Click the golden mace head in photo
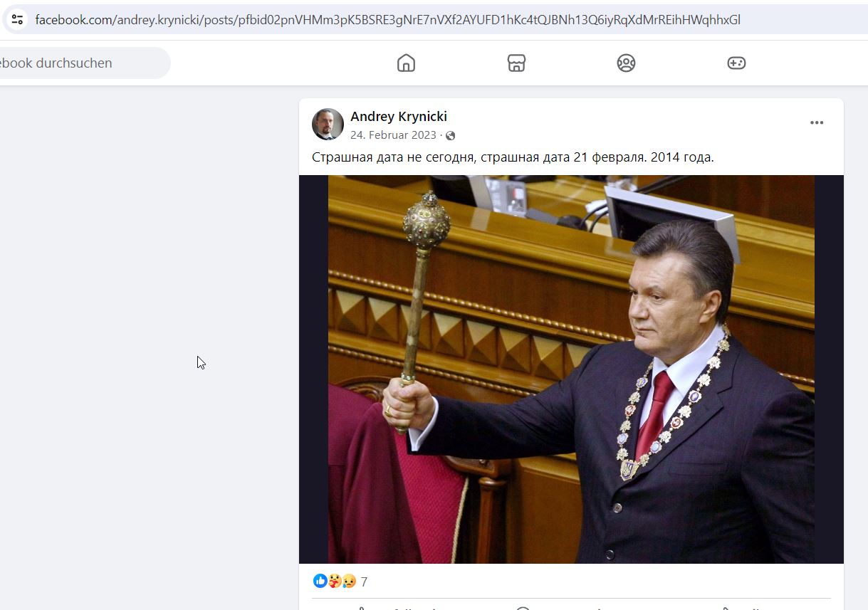 click(426, 221)
